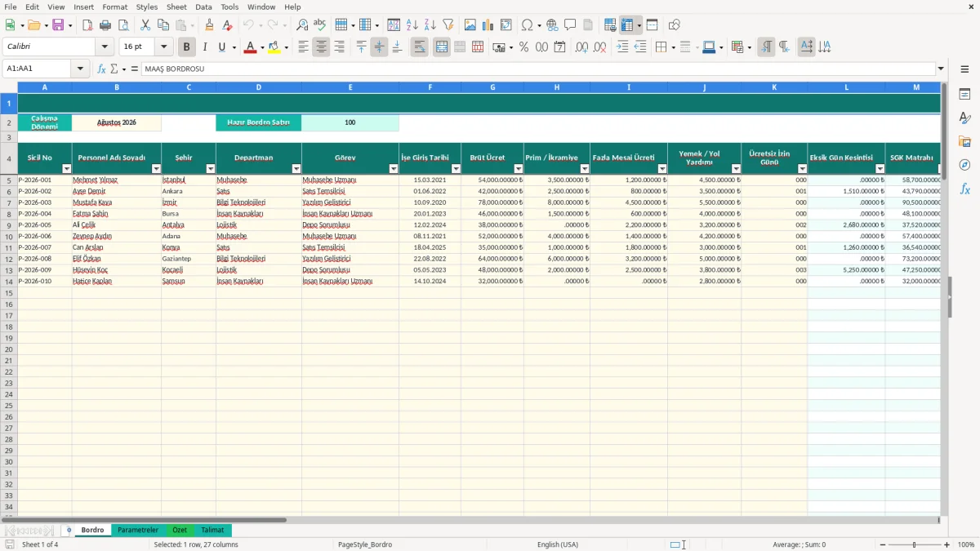Image resolution: width=980 pixels, height=551 pixels.
Task: Open Departman column filter dropdown
Action: [x=296, y=169]
